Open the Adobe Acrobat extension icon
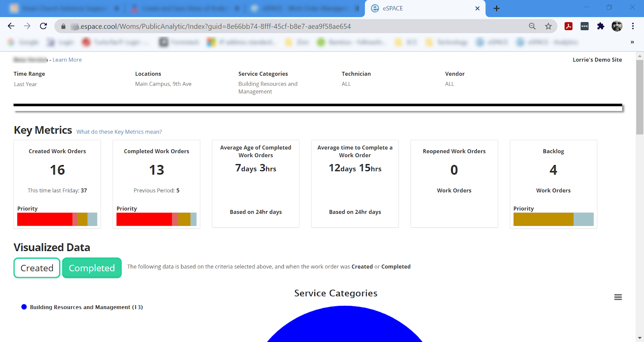 (568, 26)
